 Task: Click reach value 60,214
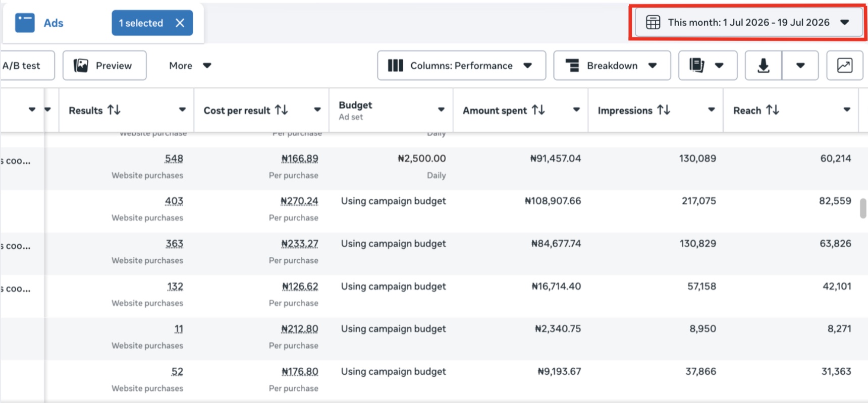pos(836,158)
